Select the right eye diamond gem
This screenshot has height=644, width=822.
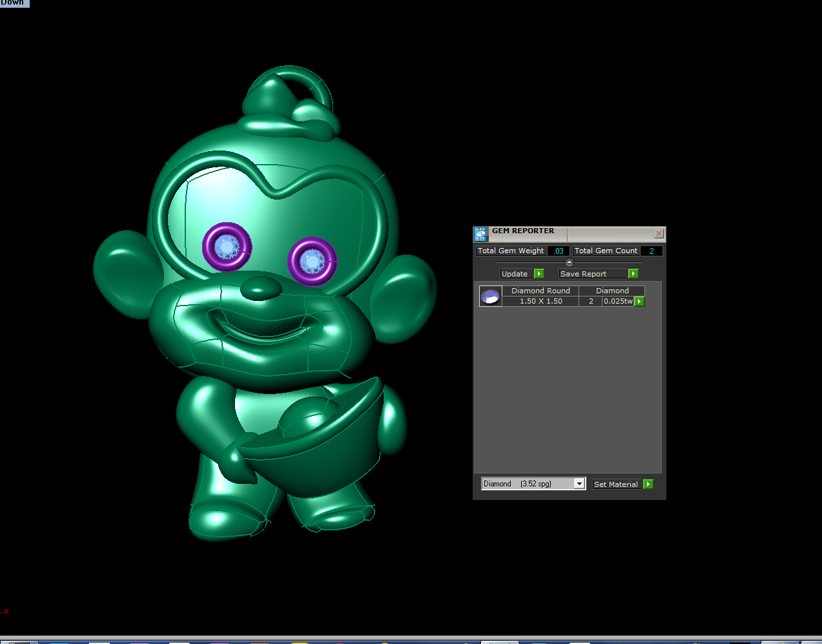(313, 262)
